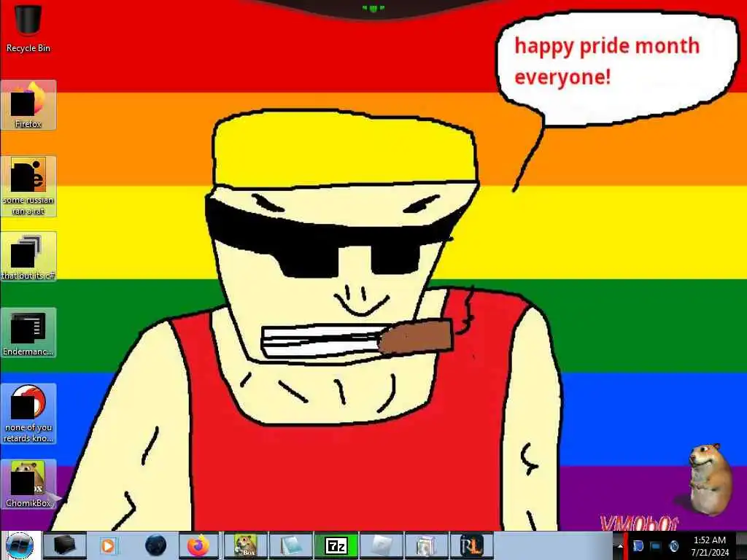Select the 'some russian ran a rat' shortcut
The image size is (747, 560).
pyautogui.click(x=28, y=186)
